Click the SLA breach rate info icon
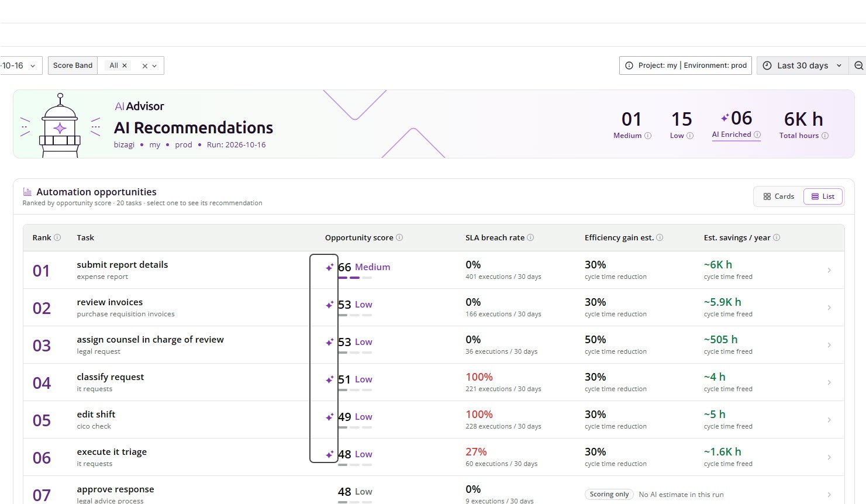866x504 pixels. pos(530,237)
